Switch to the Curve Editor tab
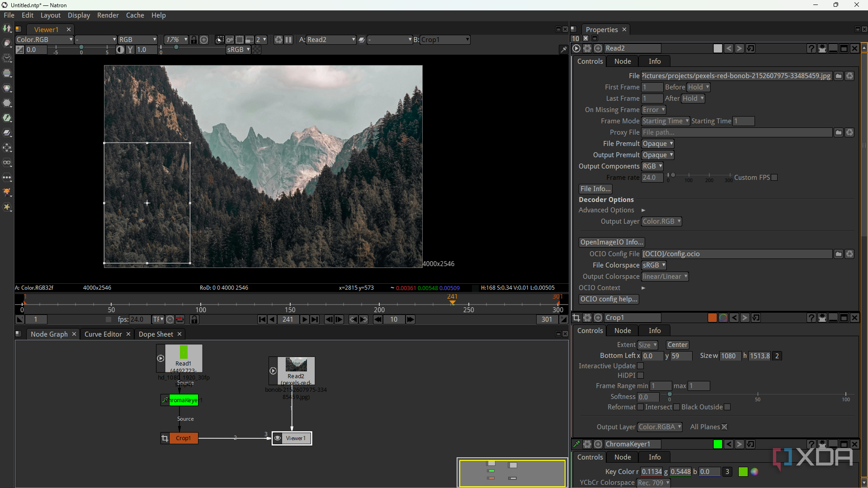The image size is (868, 488). click(103, 334)
